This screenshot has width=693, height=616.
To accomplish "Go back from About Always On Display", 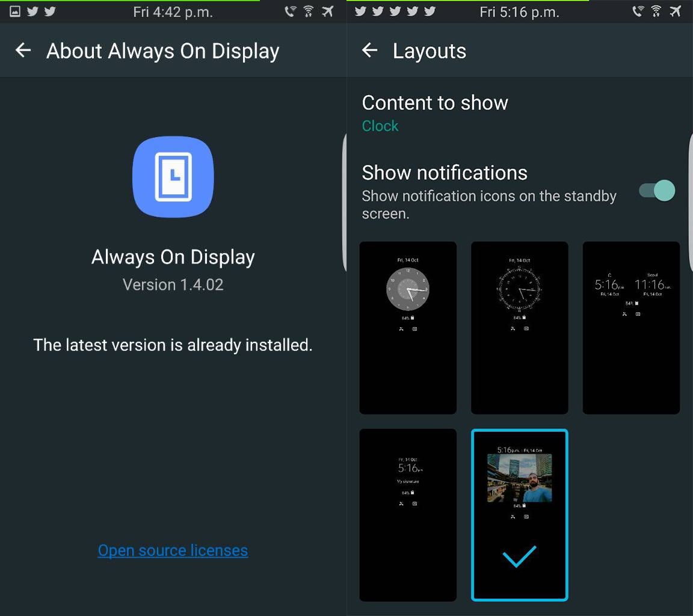I will (x=23, y=51).
